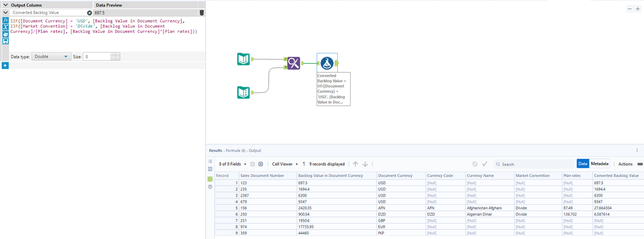The width and height of the screenshot is (644, 239).
Task: Open the help question mark icon in Results sidebar
Action: (x=210, y=186)
